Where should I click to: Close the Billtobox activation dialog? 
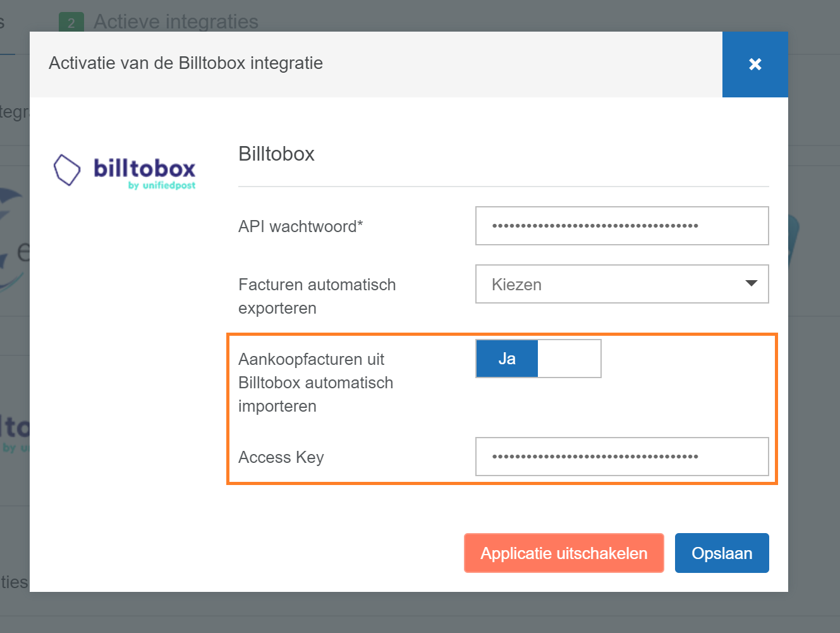[755, 64]
